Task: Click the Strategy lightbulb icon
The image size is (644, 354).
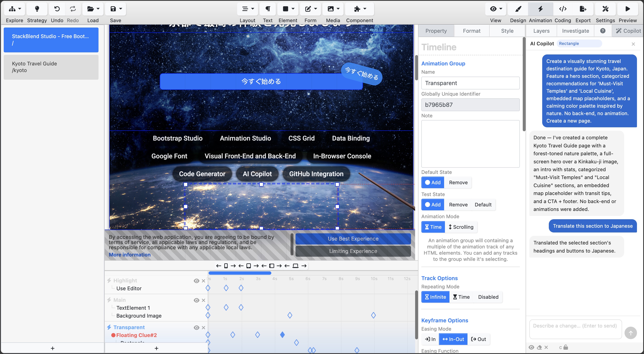Action: pos(37,9)
